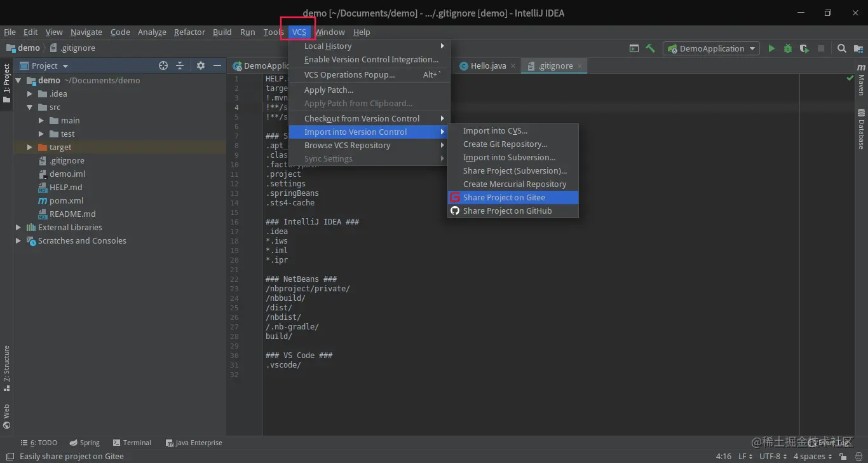Toggle the Maven tool window on right edge
This screenshot has height=463, width=868.
tap(861, 79)
